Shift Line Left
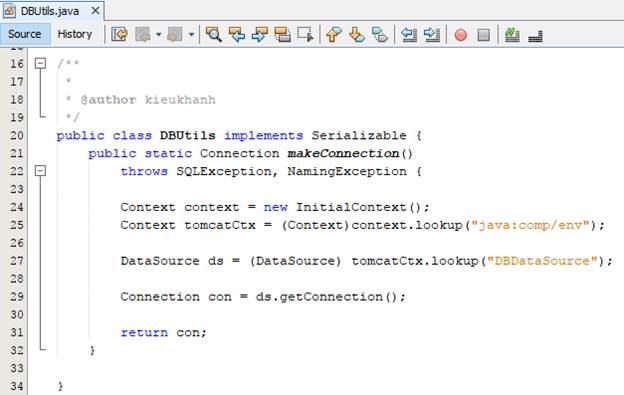624x395 pixels. (x=409, y=35)
